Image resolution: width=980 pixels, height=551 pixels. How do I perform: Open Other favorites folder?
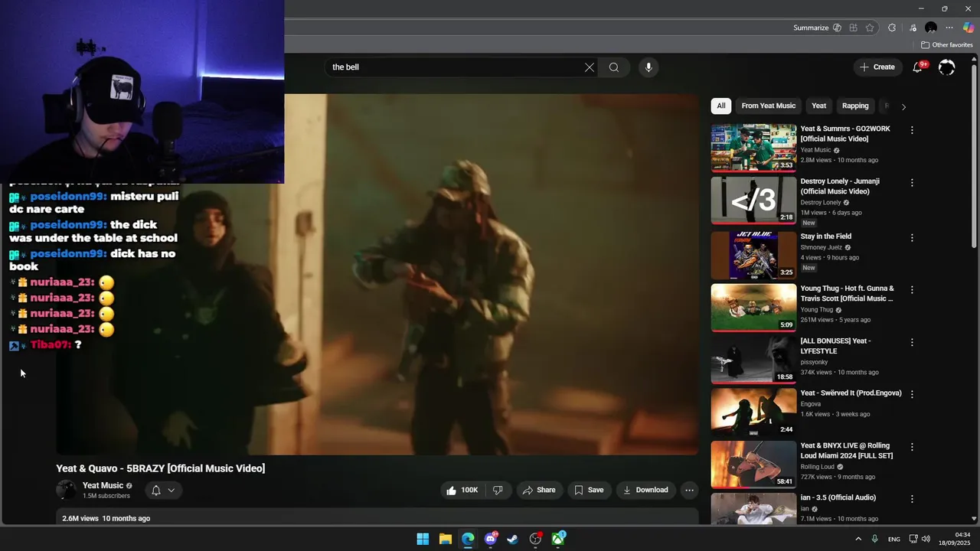(x=947, y=45)
